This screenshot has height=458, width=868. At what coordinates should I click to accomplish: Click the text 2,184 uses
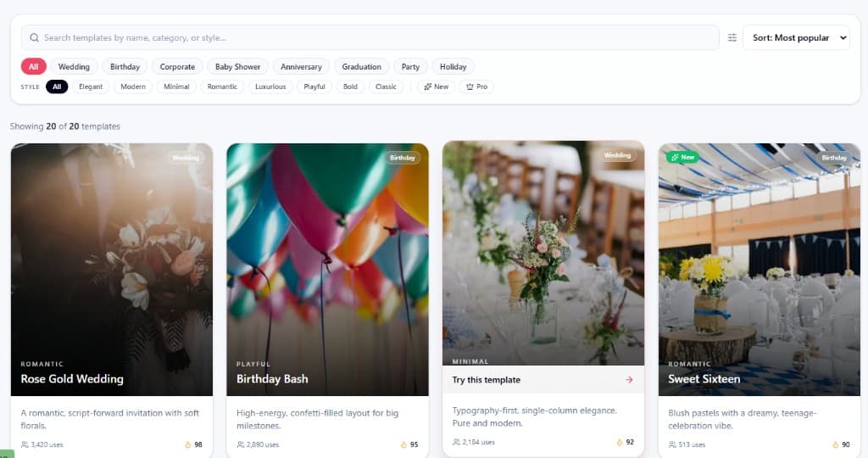[x=479, y=442]
